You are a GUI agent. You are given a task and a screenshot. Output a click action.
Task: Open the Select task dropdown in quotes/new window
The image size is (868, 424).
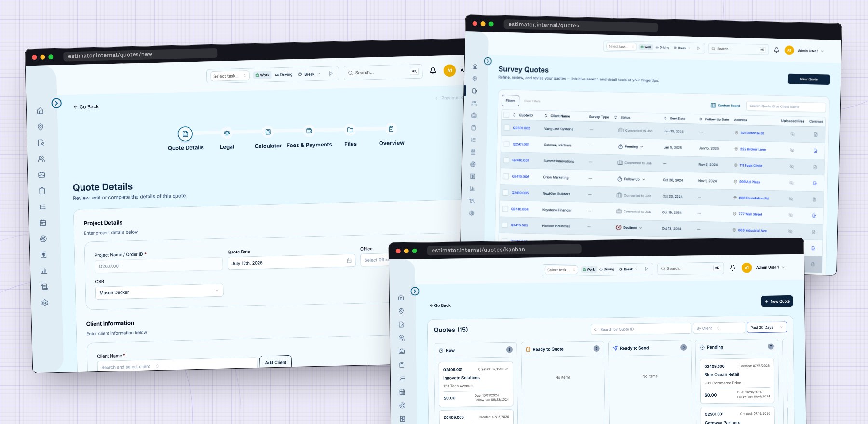[x=230, y=76]
